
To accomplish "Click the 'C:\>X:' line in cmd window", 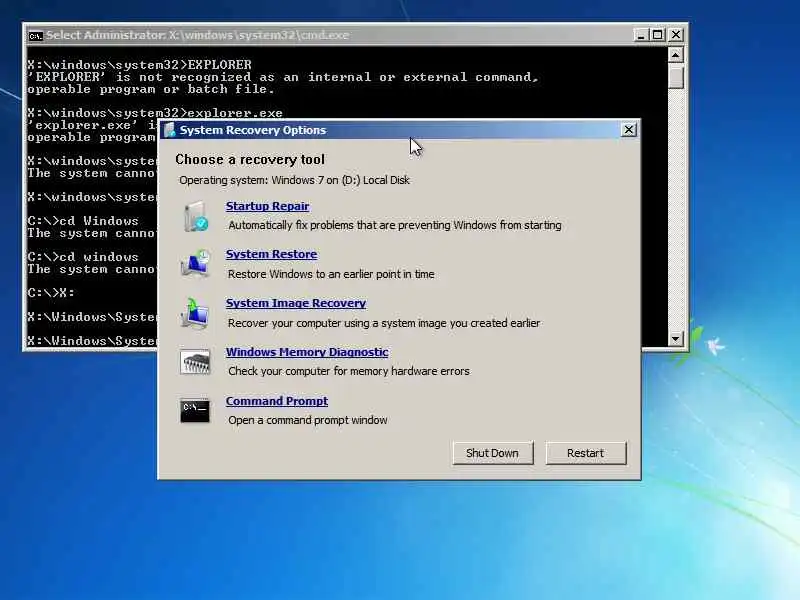I will click(x=51, y=293).
